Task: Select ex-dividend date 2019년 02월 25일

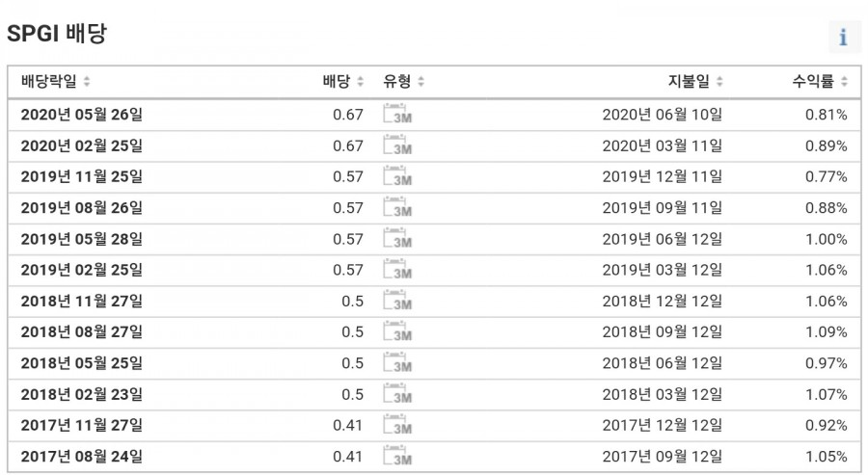Action: coord(82,270)
